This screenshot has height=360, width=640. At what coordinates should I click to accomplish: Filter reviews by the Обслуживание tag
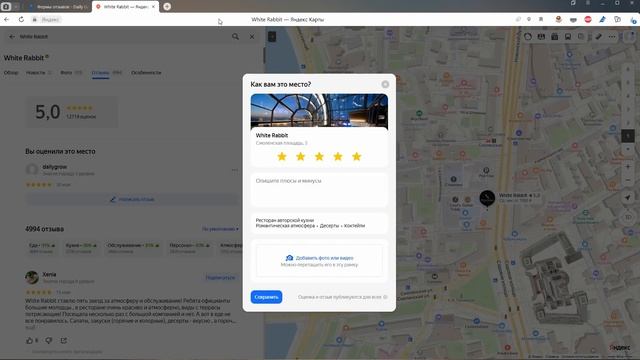(x=133, y=248)
